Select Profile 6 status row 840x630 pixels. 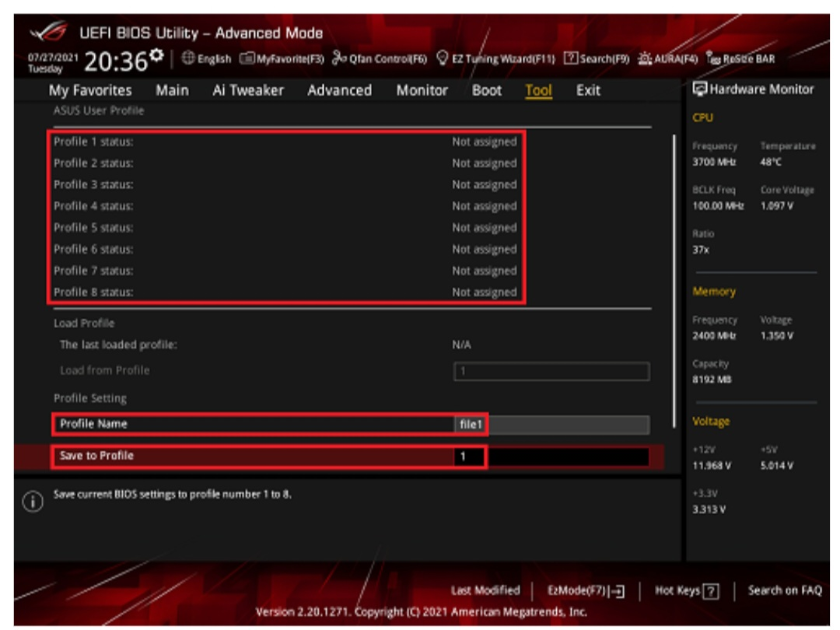tap(285, 249)
